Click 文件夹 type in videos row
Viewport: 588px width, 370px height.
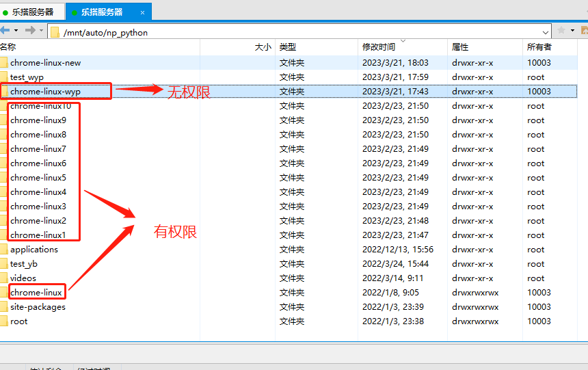(x=292, y=278)
